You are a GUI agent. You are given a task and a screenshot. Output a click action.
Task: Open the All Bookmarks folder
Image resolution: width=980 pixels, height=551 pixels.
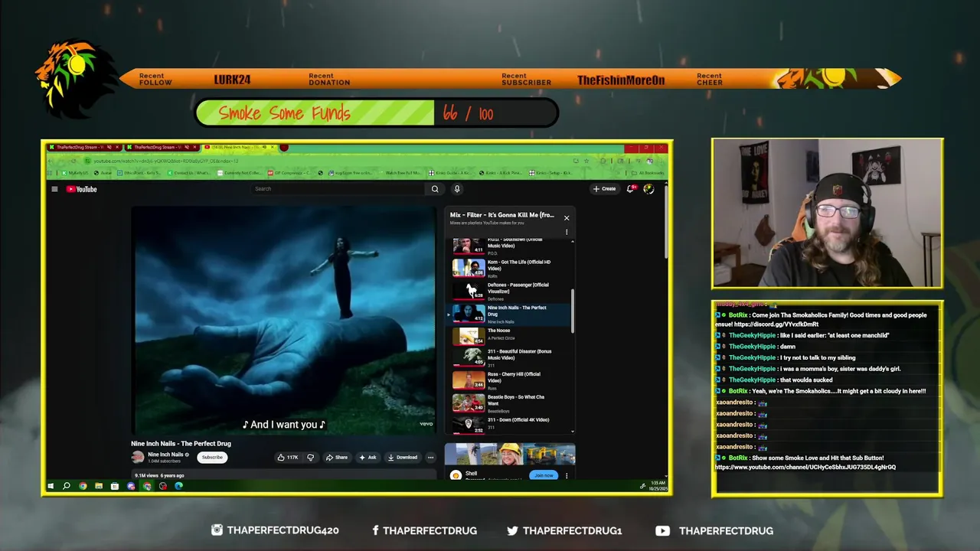pyautogui.click(x=647, y=173)
